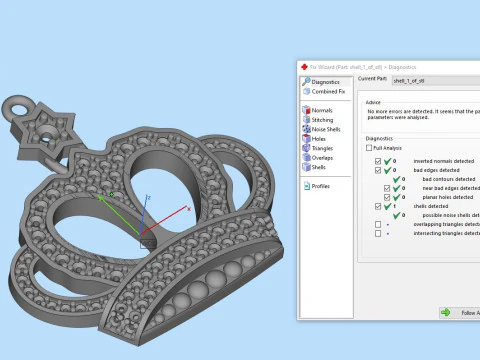Click 'near bad edges detected' text
Viewport: 480px width, 360px height.
pyautogui.click(x=451, y=188)
